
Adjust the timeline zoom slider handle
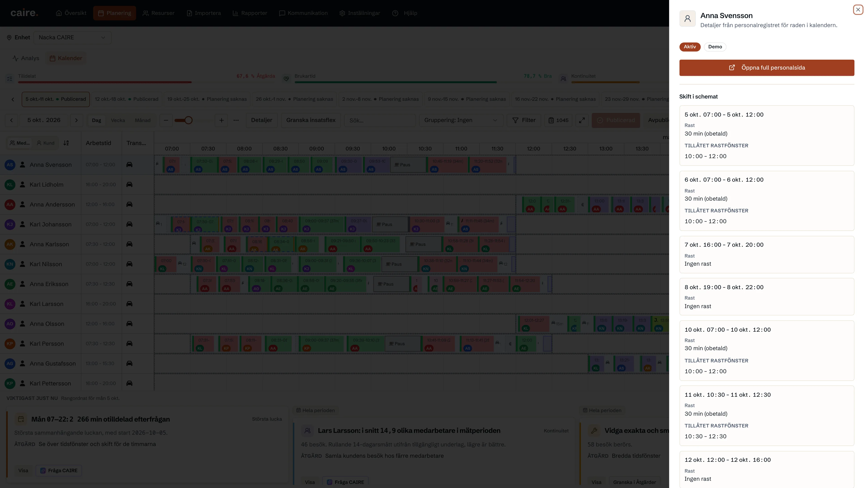point(188,120)
